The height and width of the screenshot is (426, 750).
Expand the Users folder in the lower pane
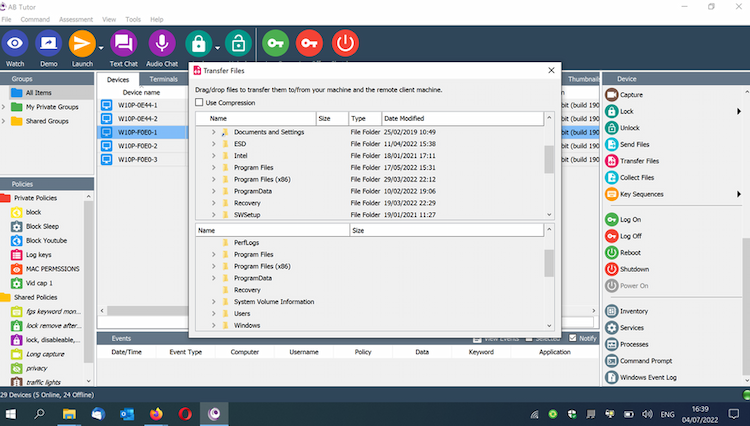[213, 313]
